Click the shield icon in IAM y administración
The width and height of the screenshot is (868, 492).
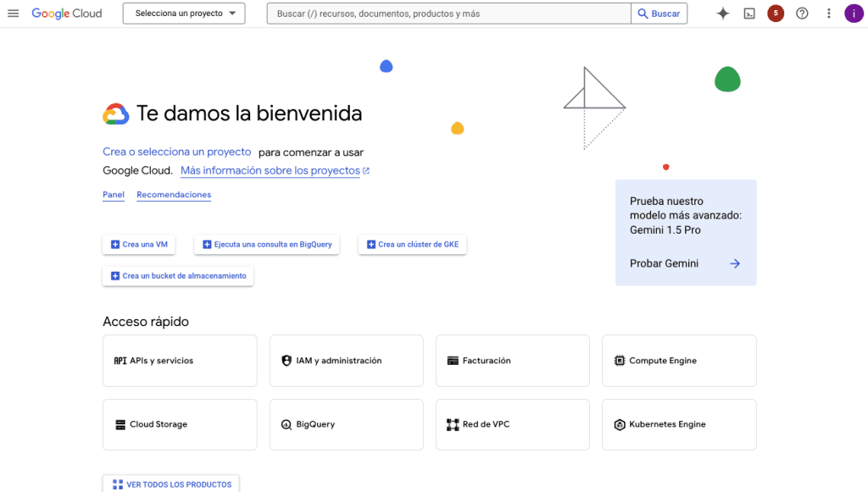tap(287, 361)
